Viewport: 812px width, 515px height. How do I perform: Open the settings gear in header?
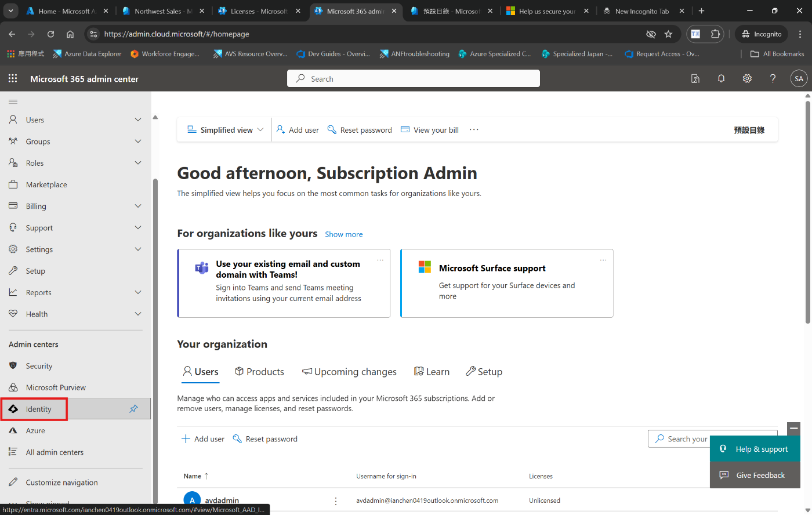[747, 78]
